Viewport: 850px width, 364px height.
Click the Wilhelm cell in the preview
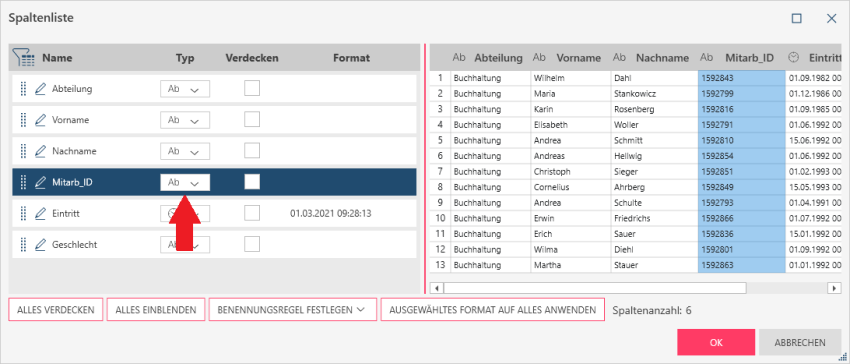[x=570, y=78]
